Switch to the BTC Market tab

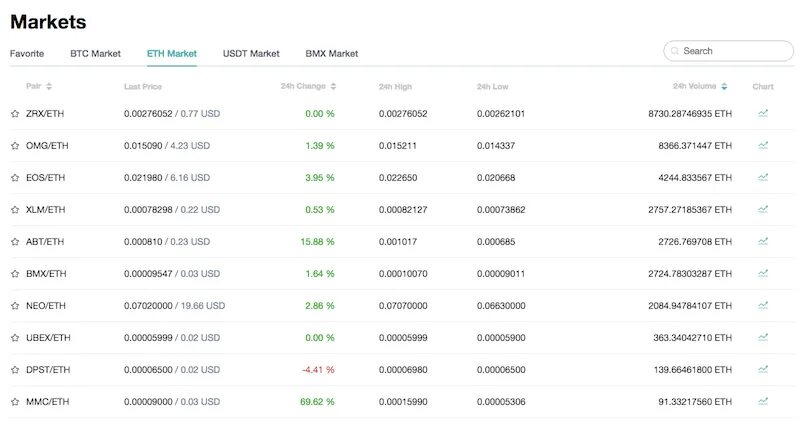click(x=95, y=54)
